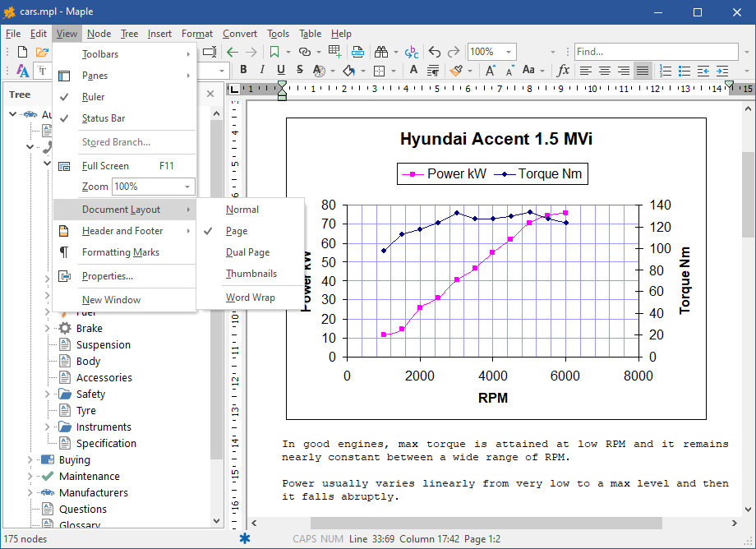Screen dimensions: 756x549
Task: Click the cell borders icon
Action: [x=380, y=71]
